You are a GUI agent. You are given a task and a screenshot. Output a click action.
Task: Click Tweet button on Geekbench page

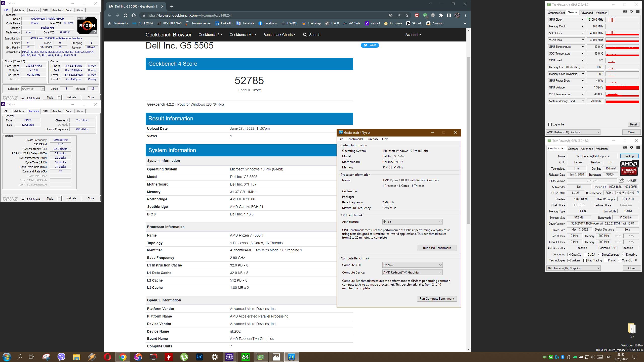point(370,45)
